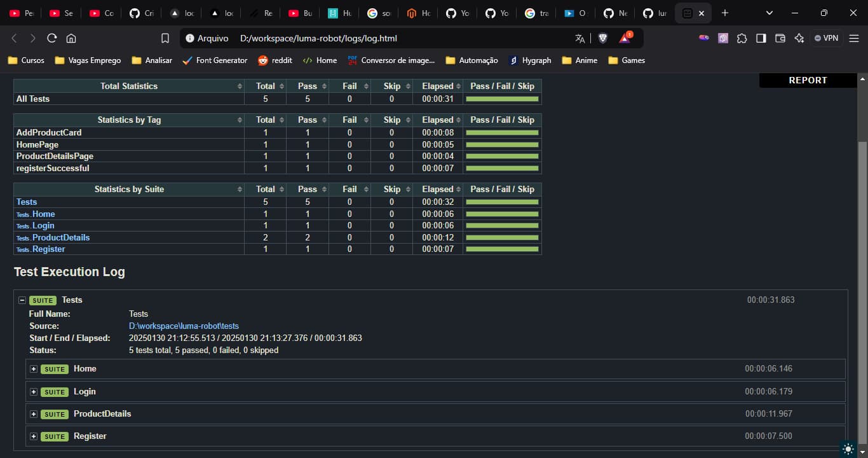Open the hamburger browser menu
868x458 pixels.
tap(854, 38)
